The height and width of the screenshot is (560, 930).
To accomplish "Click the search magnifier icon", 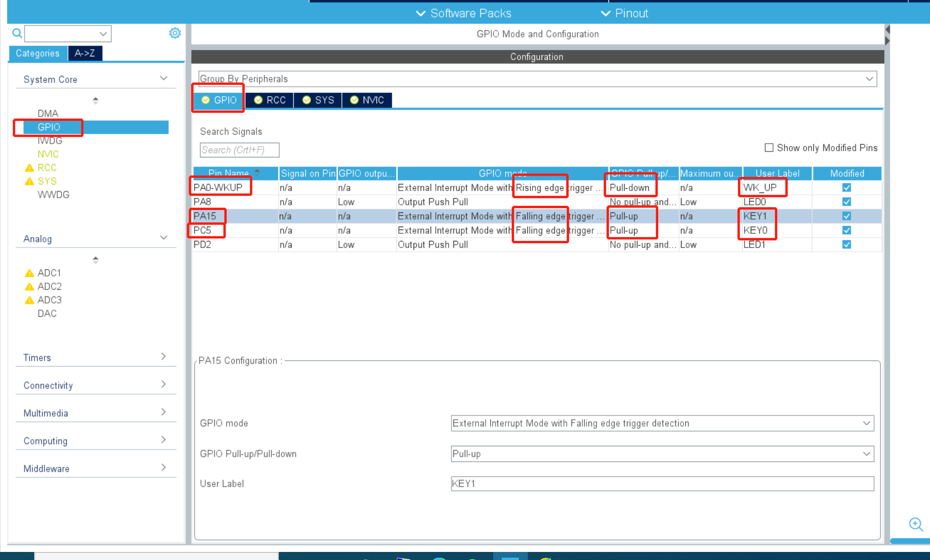I will click(17, 33).
